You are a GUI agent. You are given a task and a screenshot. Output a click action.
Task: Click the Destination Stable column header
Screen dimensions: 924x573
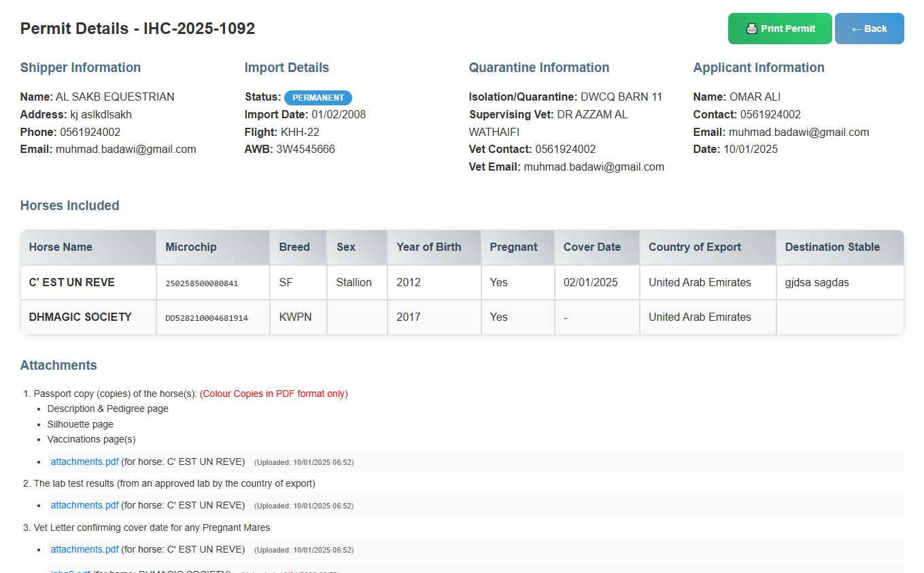(x=832, y=247)
